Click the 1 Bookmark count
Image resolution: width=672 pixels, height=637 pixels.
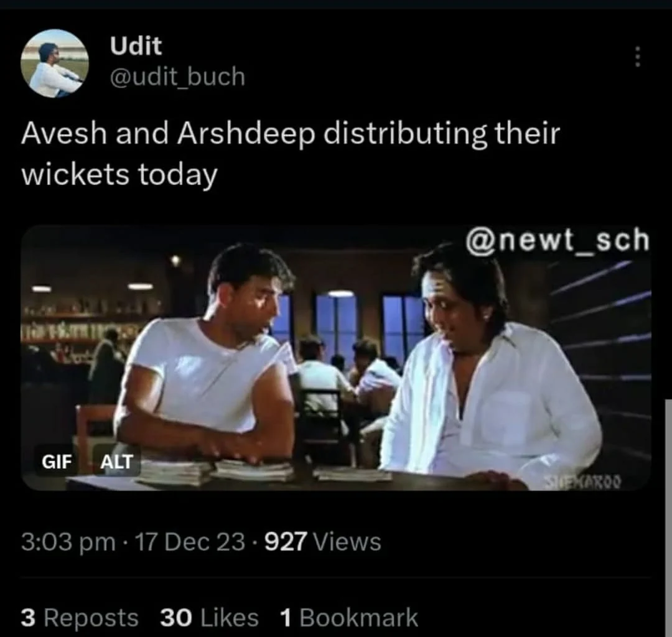pyautogui.click(x=349, y=617)
